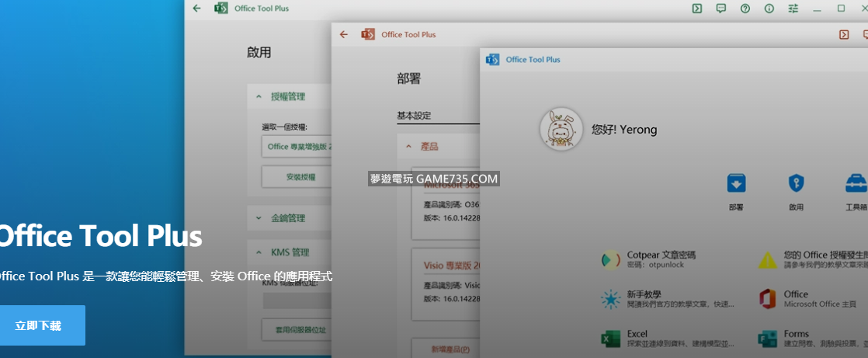Click the green Office Tool Plus logo
The height and width of the screenshot is (358, 868).
point(220,9)
